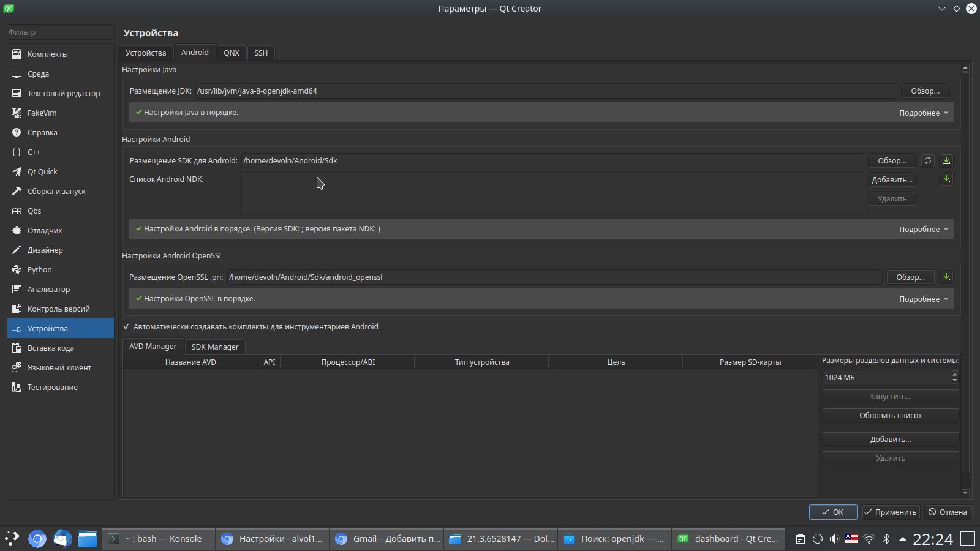This screenshot has width=980, height=551.
Task: Click OK button
Action: [x=833, y=512]
